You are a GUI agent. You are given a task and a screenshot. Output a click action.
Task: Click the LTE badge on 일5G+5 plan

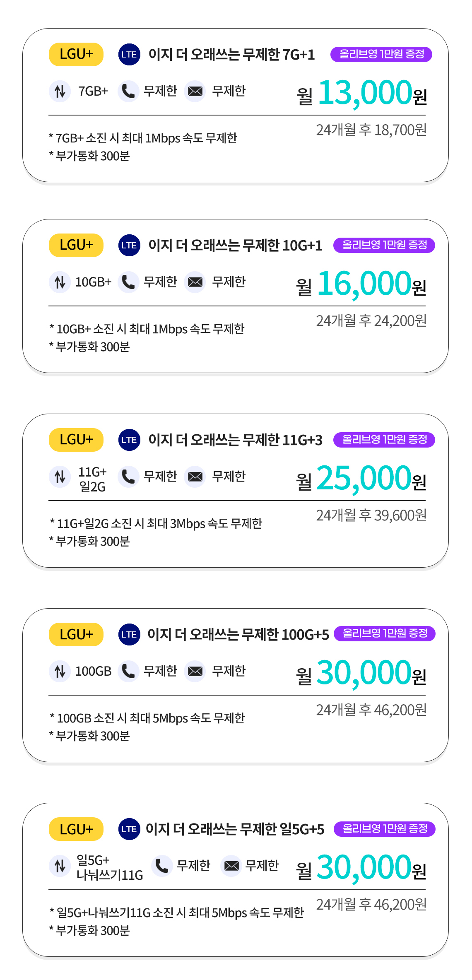[x=129, y=829]
